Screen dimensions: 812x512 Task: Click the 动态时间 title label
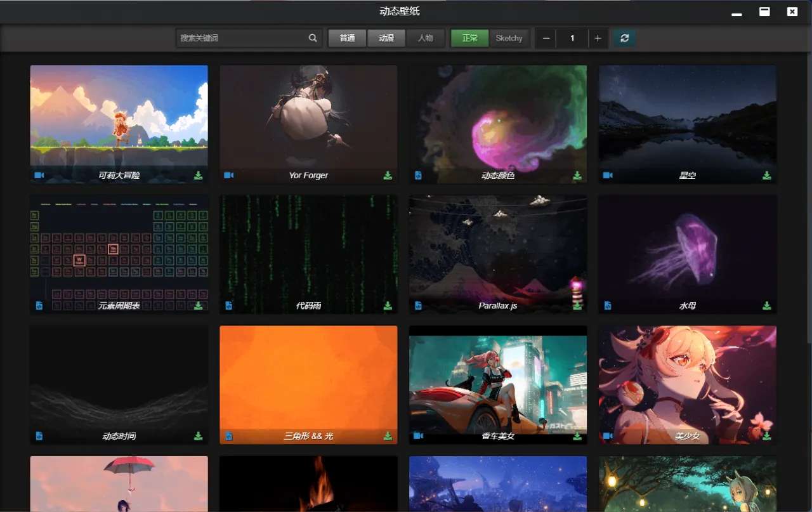[x=119, y=436]
